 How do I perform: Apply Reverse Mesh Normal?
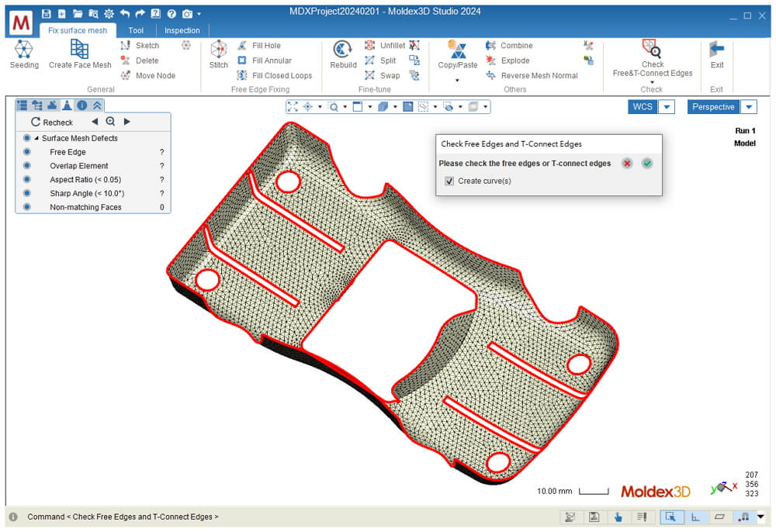point(532,75)
